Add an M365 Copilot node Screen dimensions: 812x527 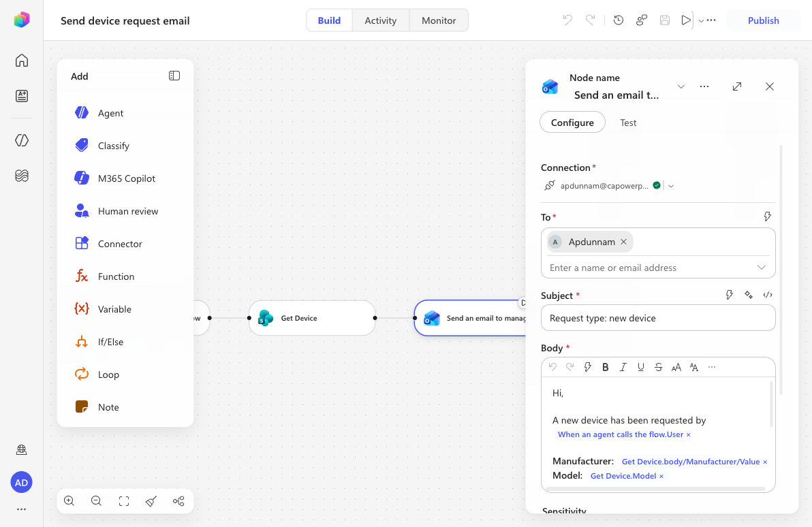[x=125, y=178]
